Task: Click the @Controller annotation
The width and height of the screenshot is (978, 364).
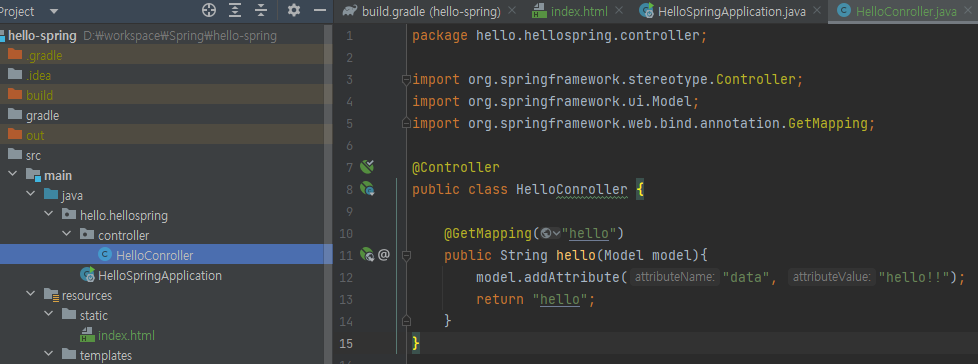Action: [x=455, y=168]
